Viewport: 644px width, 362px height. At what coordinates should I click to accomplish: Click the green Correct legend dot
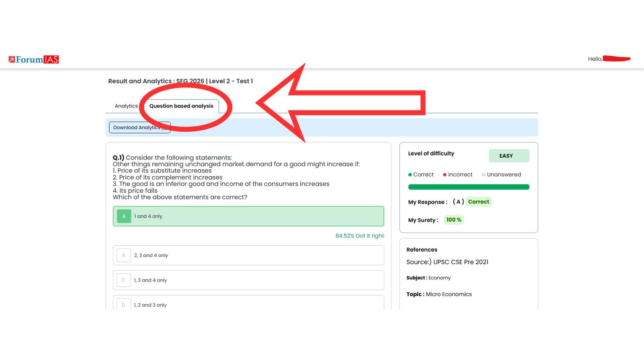410,175
